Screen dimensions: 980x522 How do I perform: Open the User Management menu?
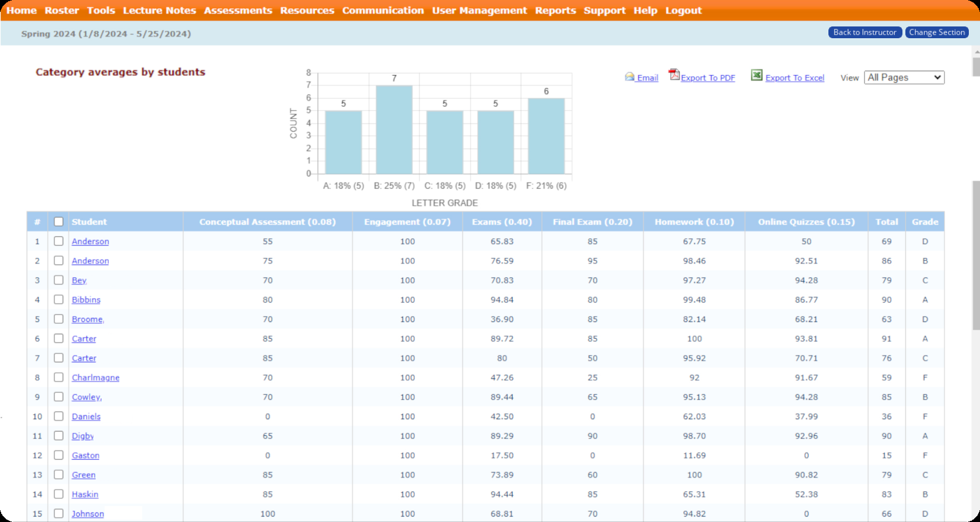pyautogui.click(x=479, y=11)
